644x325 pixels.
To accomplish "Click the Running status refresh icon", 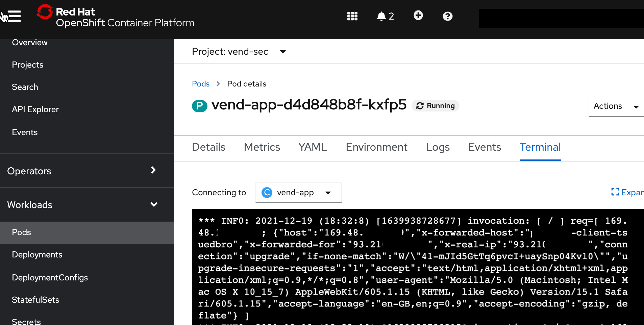I will tap(420, 106).
